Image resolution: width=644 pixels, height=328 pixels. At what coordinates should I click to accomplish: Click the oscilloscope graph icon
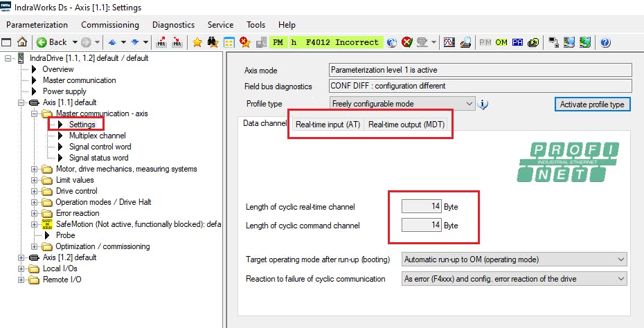pyautogui.click(x=449, y=42)
